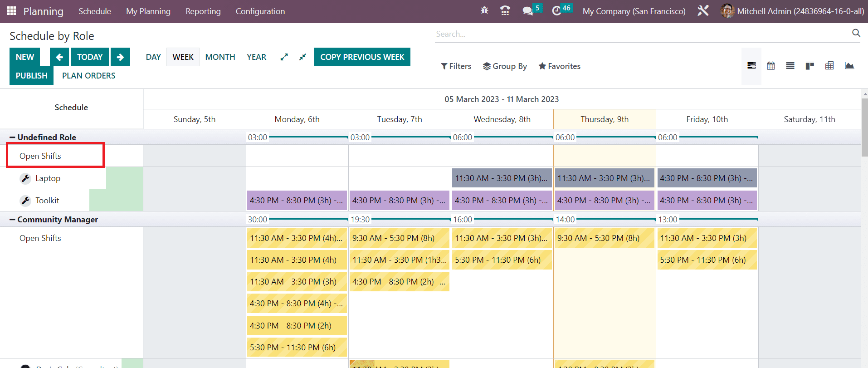
Task: Open the My Planning menu
Action: (x=148, y=11)
